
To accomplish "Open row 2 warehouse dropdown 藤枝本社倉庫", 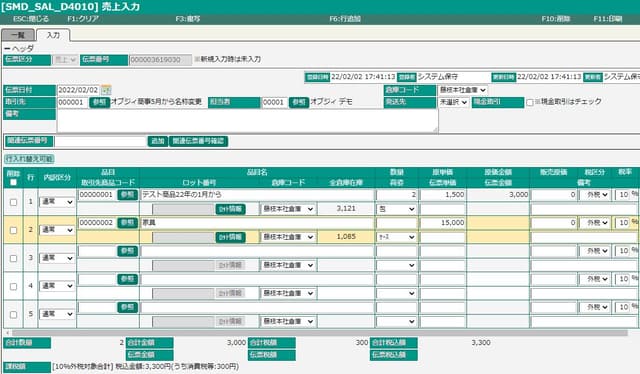I will pos(288,237).
